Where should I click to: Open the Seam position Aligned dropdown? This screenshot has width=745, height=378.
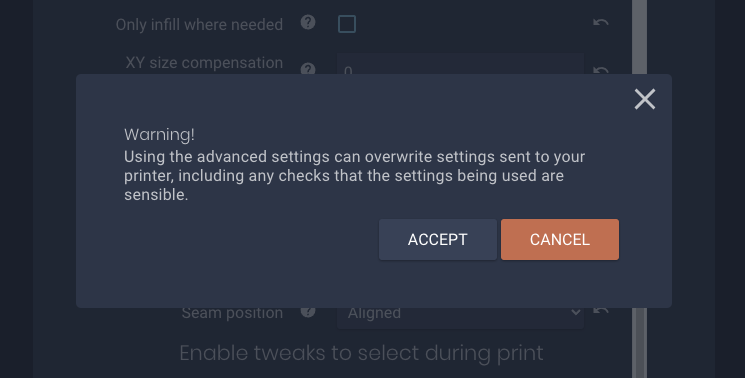[x=460, y=318]
